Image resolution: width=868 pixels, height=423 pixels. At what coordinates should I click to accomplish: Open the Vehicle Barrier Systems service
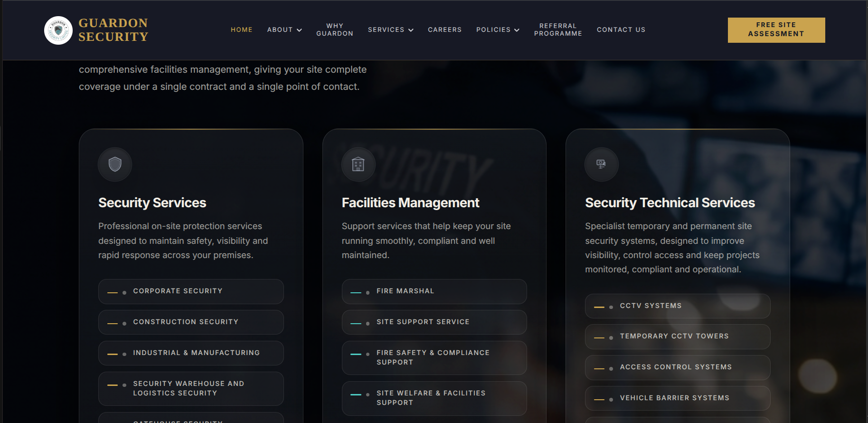pos(678,398)
